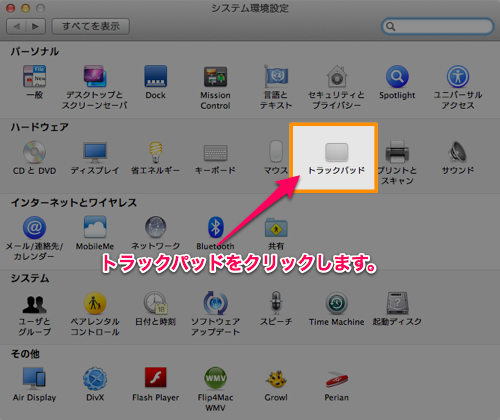The width and height of the screenshot is (500, 420).
Task: Open ネットワーク (Network) preferences
Action: coord(155,227)
